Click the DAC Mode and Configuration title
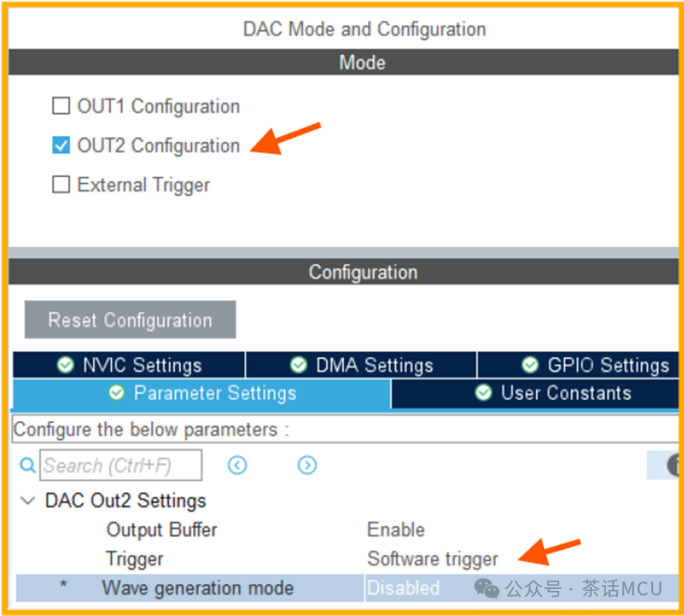Viewport: 684px width, 616px height. click(x=364, y=29)
